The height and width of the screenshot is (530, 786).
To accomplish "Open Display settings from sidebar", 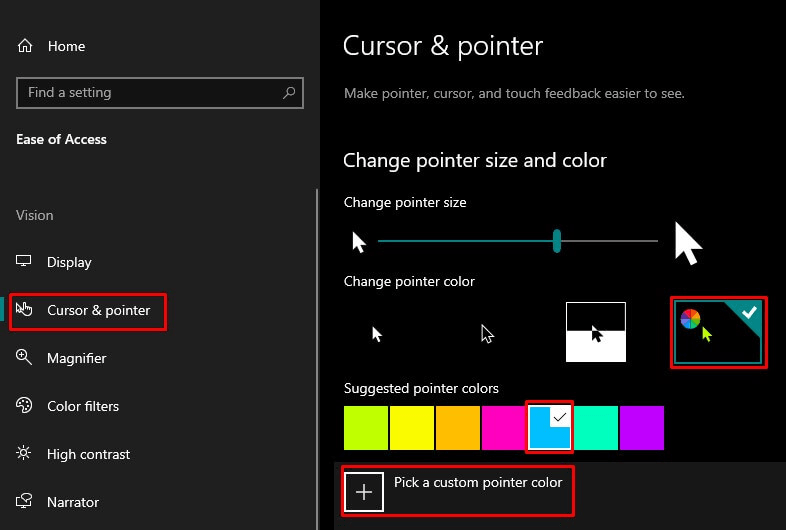I will coord(69,262).
